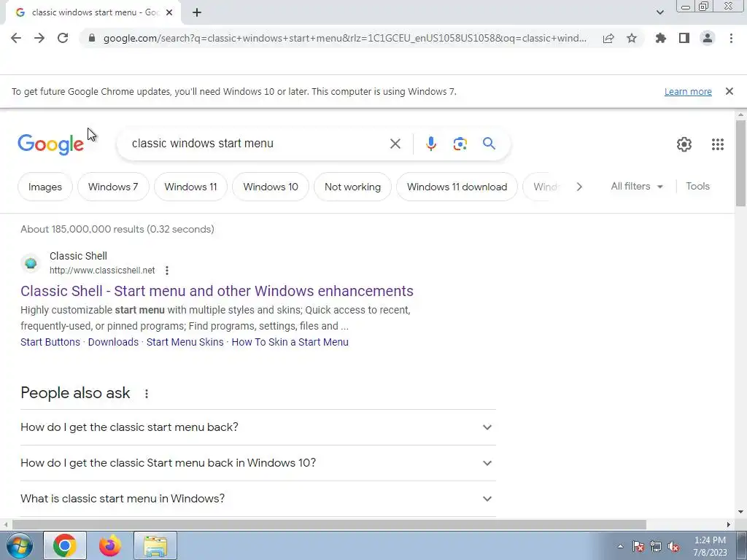Click the scroll down arrow on vertical scrollbar
747x560 pixels.
740,512
